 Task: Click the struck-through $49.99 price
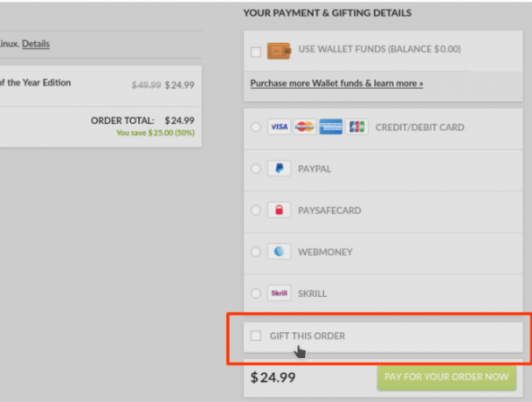click(146, 85)
